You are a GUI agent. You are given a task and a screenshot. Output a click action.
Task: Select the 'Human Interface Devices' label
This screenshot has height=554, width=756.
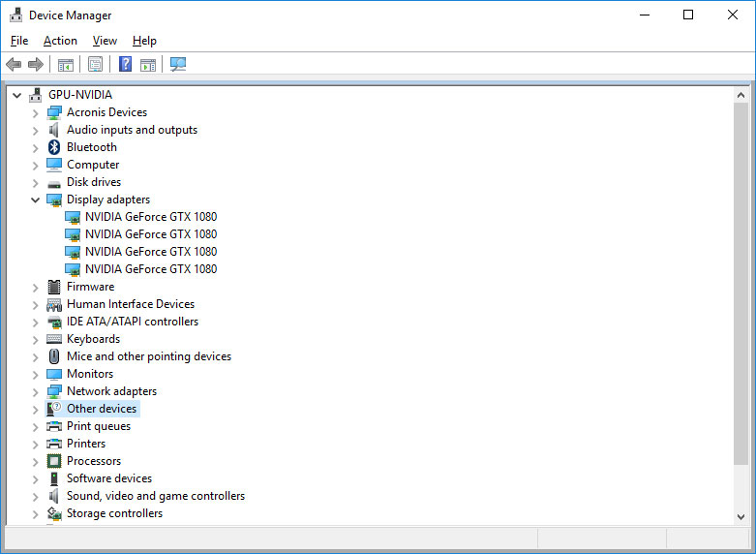(131, 303)
